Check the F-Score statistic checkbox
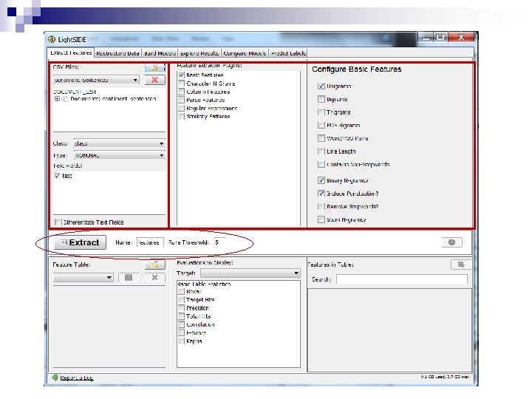 [182, 332]
